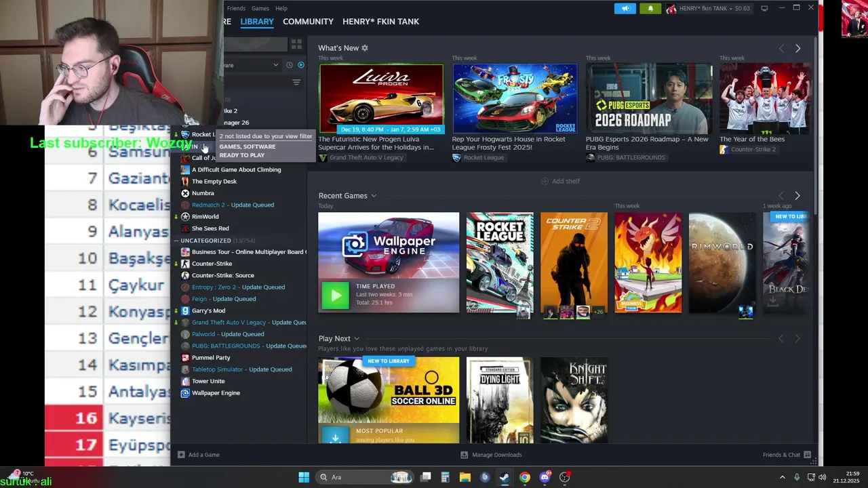The width and height of the screenshot is (868, 488).
Task: Open Rocket League Frosty Fest news thumbnail
Action: click(x=515, y=99)
